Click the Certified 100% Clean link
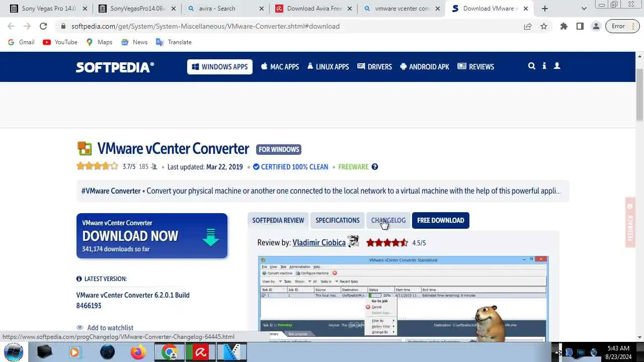644x362 pixels. (291, 167)
